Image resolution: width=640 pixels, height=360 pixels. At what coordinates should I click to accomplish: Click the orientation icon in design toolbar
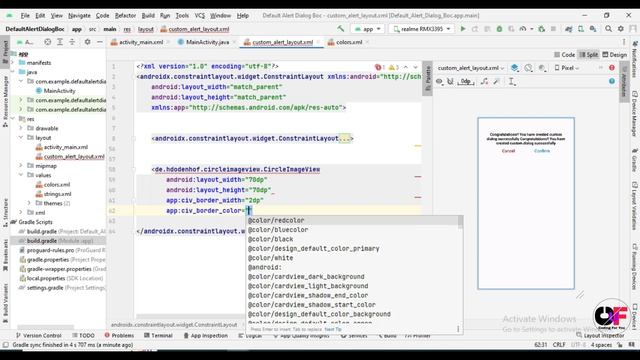[528, 68]
